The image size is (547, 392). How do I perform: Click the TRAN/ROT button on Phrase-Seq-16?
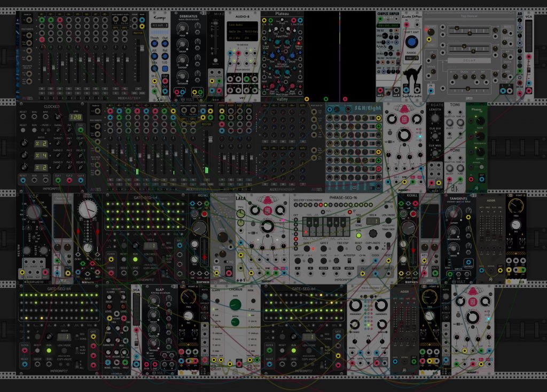point(388,234)
